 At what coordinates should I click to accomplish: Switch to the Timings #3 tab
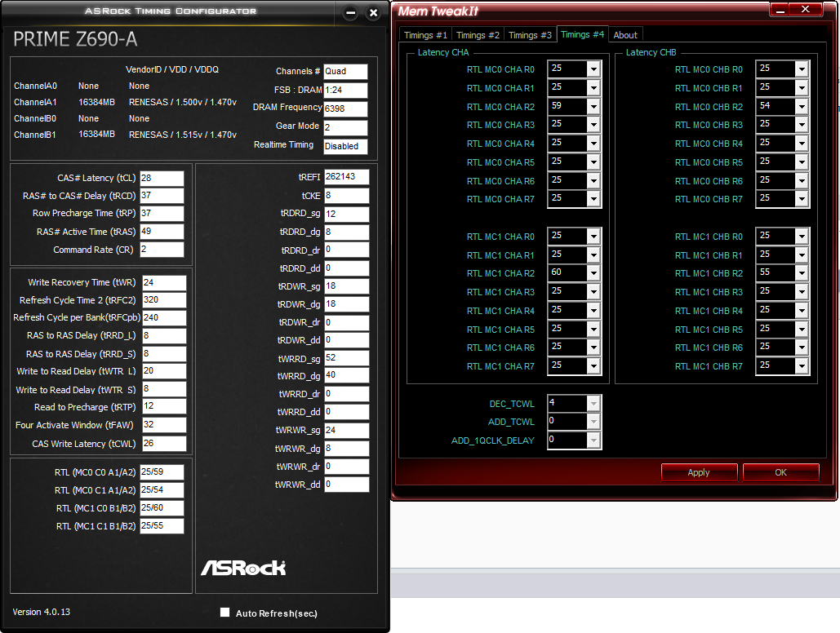tap(530, 35)
